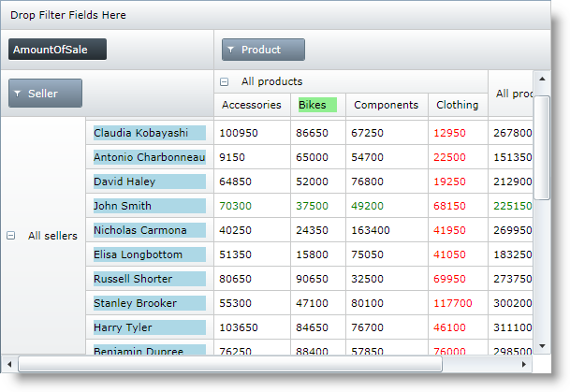Click the horizontal scrollbar left arrow
570x392 pixels.
point(9,364)
